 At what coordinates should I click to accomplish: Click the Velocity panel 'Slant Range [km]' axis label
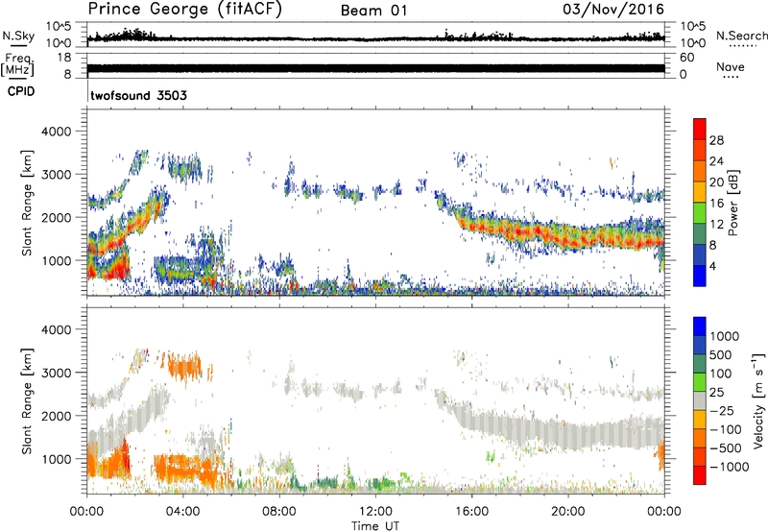27,401
